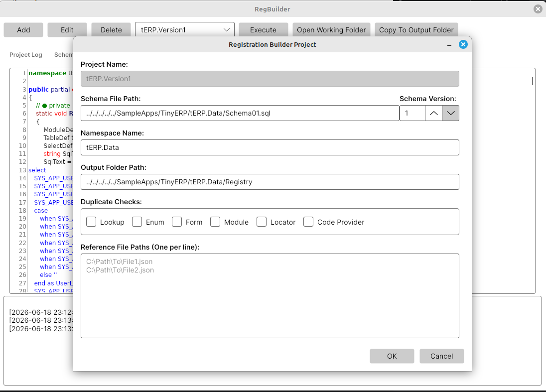Open the tERP.Version1 project dropdown
This screenshot has height=392, width=546.
point(184,30)
